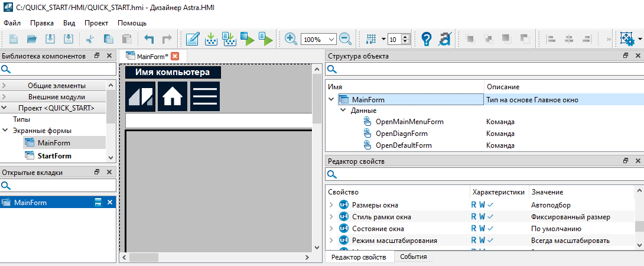Increase the grid size spinner value

[x=405, y=37]
